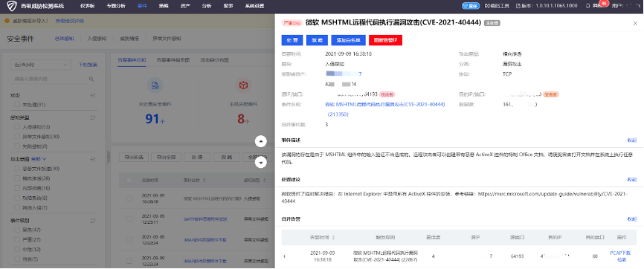Tick the 入侵感知(53) checkbox
The image size is (644, 269).
click(17, 127)
